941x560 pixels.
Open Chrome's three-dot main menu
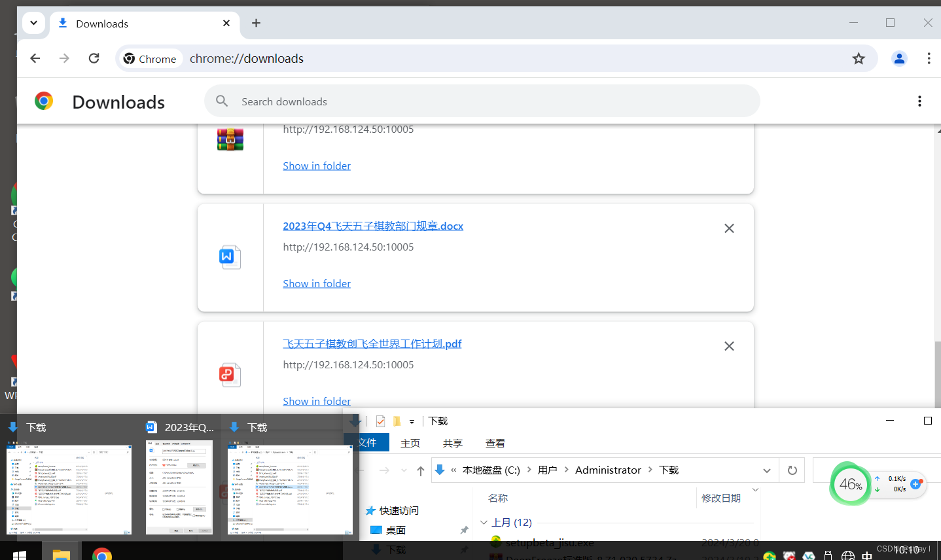pyautogui.click(x=929, y=58)
